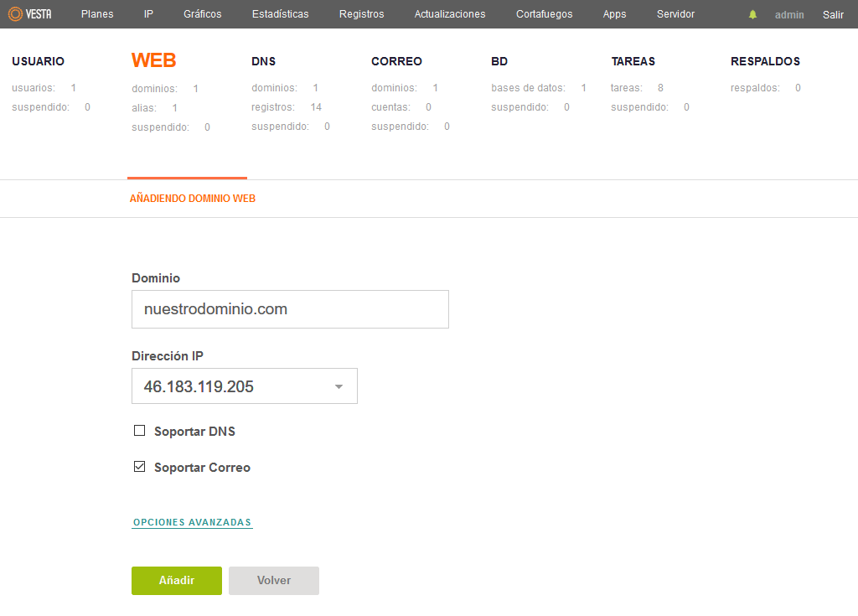Open the Servidor menu item
Image resolution: width=858 pixels, height=616 pixels.
[x=675, y=14]
